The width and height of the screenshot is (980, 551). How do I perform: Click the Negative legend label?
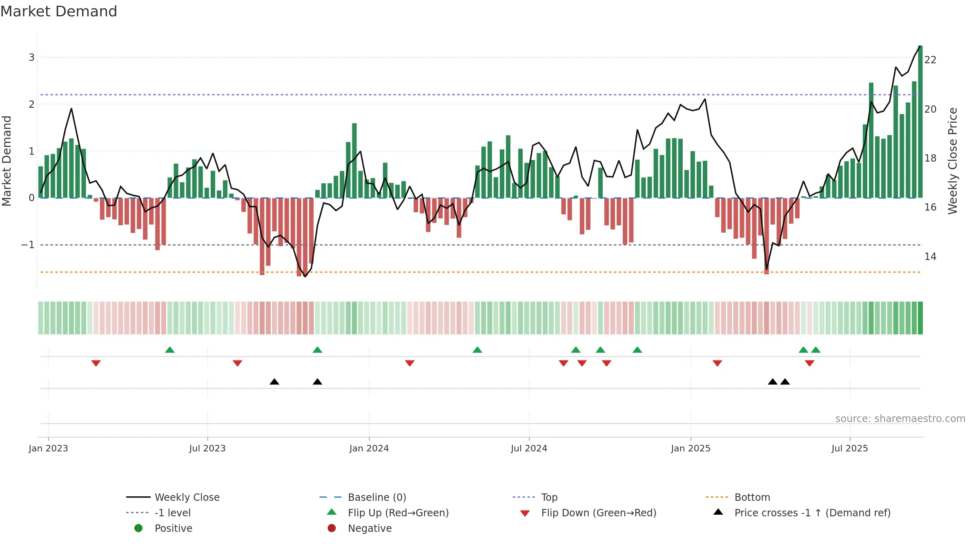pyautogui.click(x=370, y=528)
